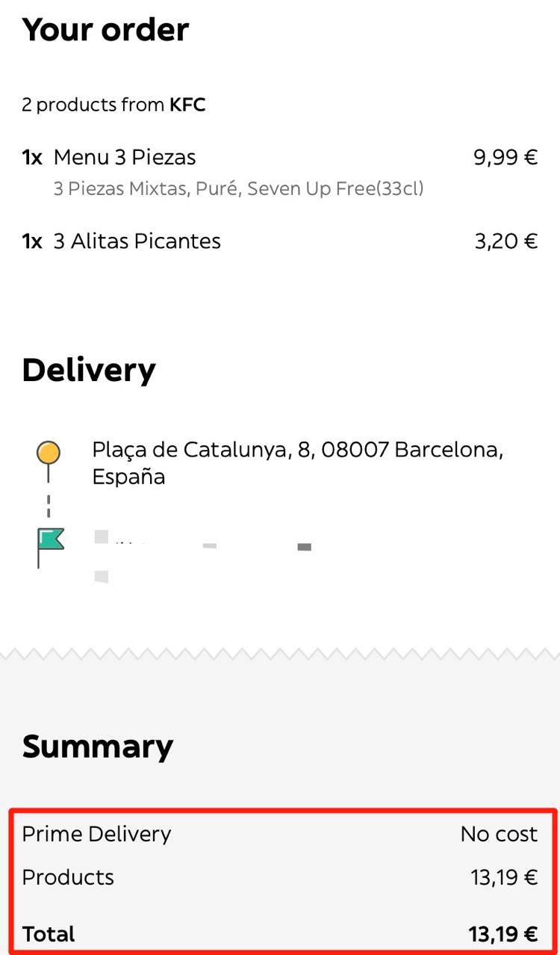Viewport: 560px width, 955px height.
Task: Tap the Prime Delivery row label
Action: (96, 834)
